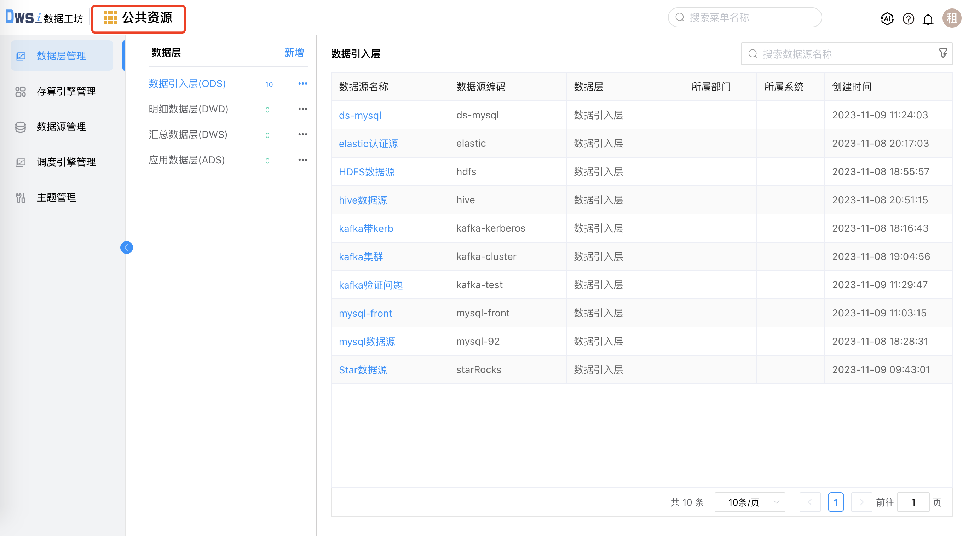
Task: Select the 明细数据层(DWD) layer
Action: coord(188,109)
